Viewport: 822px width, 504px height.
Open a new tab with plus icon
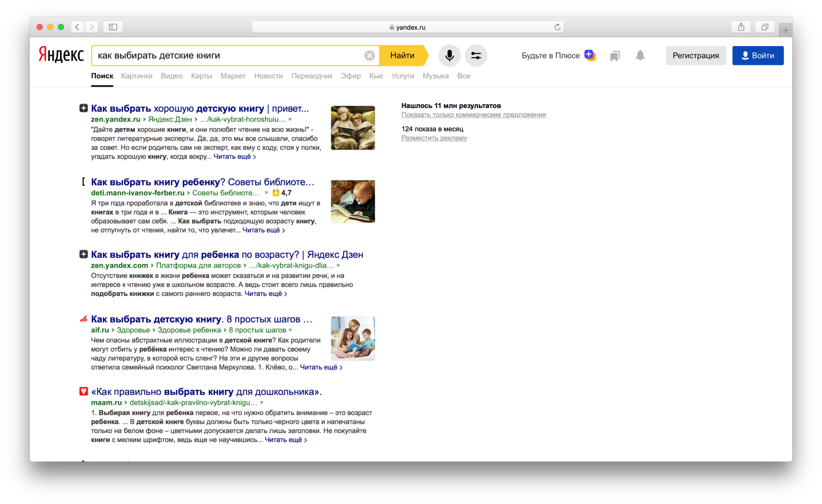pyautogui.click(x=785, y=30)
